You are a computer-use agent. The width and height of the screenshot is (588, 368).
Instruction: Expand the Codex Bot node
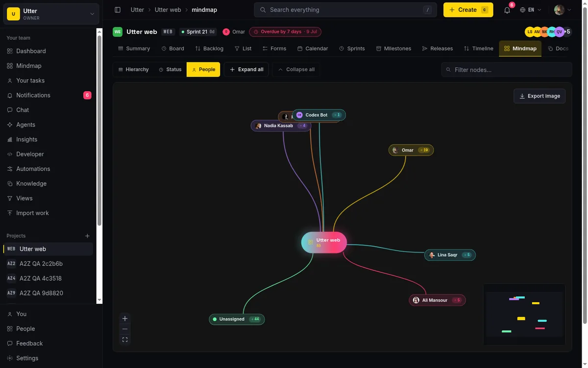pos(337,115)
